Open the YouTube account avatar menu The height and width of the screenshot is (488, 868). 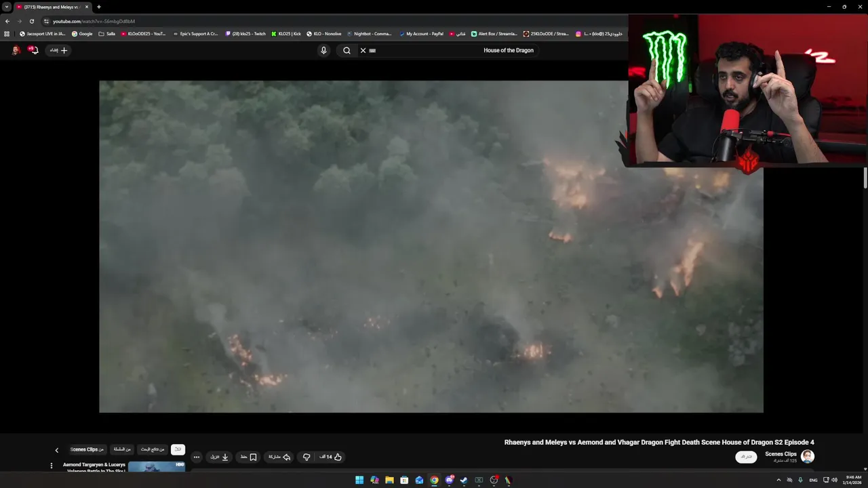(16, 50)
